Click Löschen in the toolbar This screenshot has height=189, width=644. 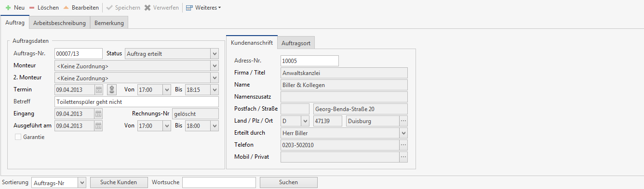click(44, 8)
